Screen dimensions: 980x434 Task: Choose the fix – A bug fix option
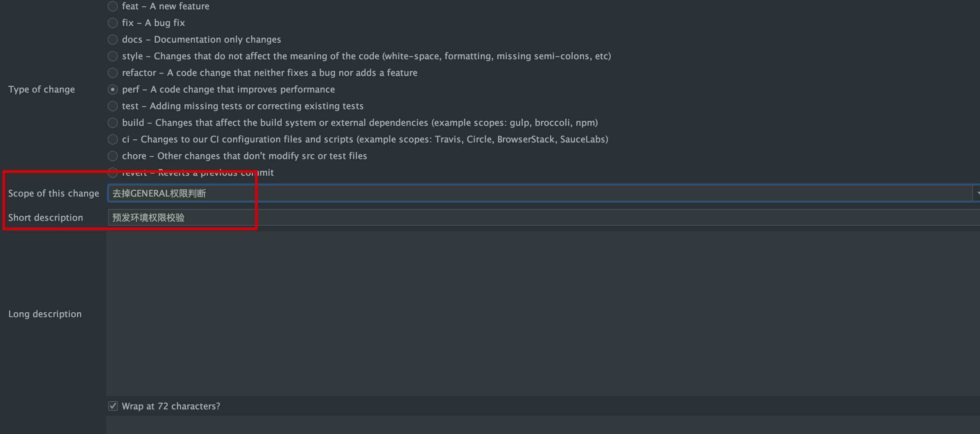[113, 23]
